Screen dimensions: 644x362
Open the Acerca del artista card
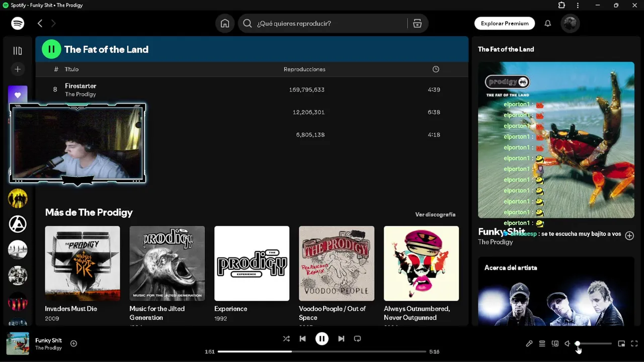pyautogui.click(x=556, y=292)
